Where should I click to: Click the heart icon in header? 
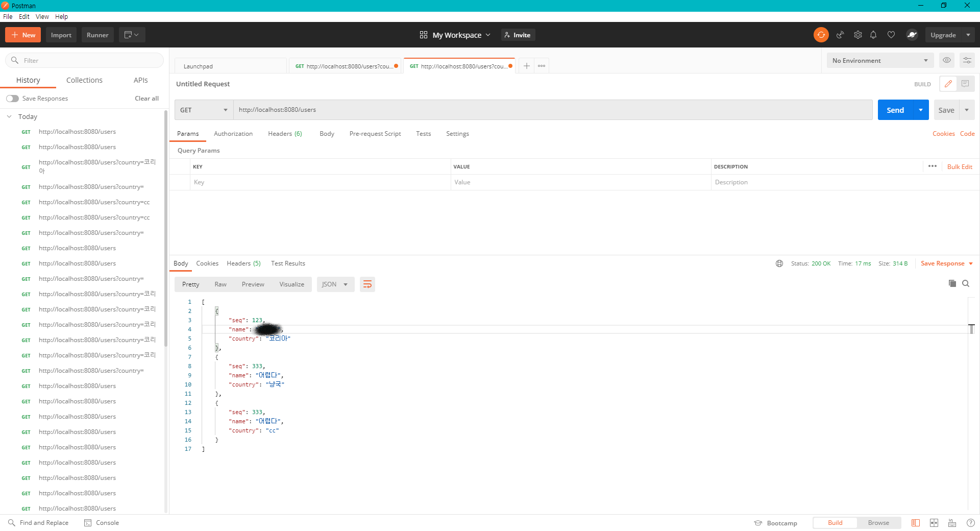point(891,35)
